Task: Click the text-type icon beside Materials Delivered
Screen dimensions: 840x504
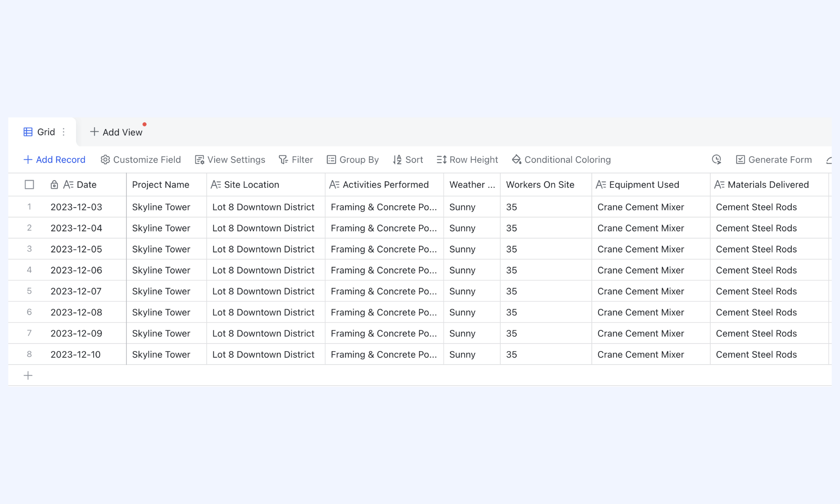Action: (719, 185)
